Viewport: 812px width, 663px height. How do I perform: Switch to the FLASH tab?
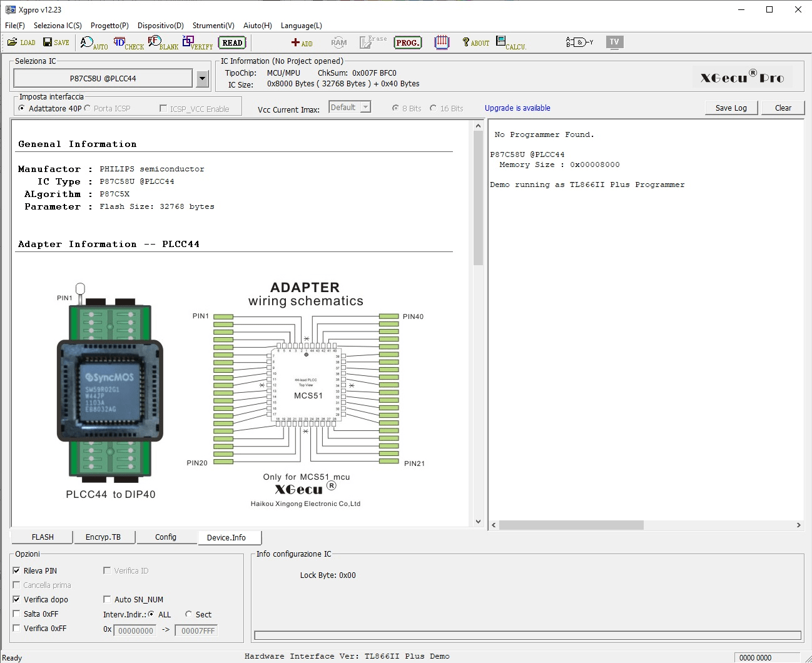[x=43, y=537]
